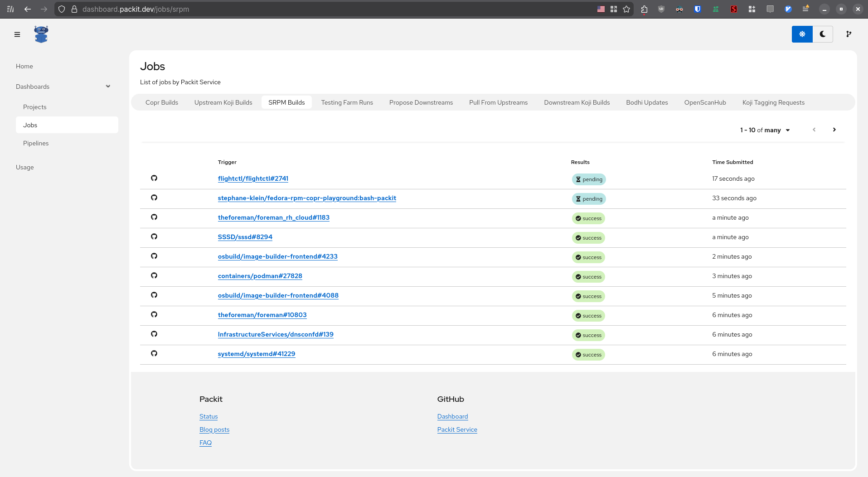Switch to light theme with sun button

click(802, 34)
